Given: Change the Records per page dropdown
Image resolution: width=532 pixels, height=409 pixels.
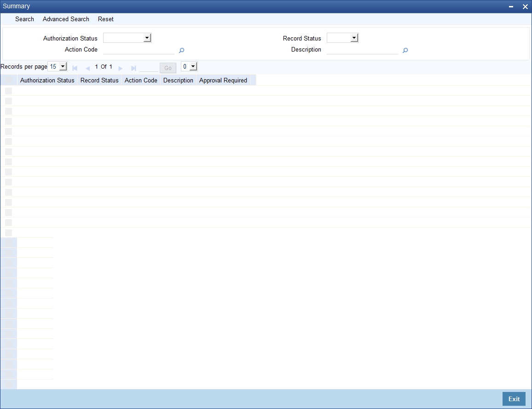Looking at the screenshot, I should click(58, 67).
